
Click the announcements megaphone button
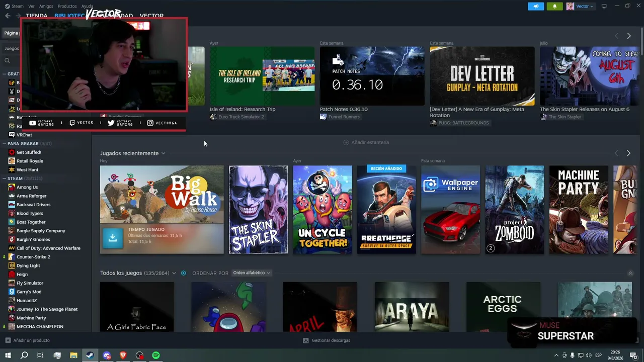click(536, 6)
